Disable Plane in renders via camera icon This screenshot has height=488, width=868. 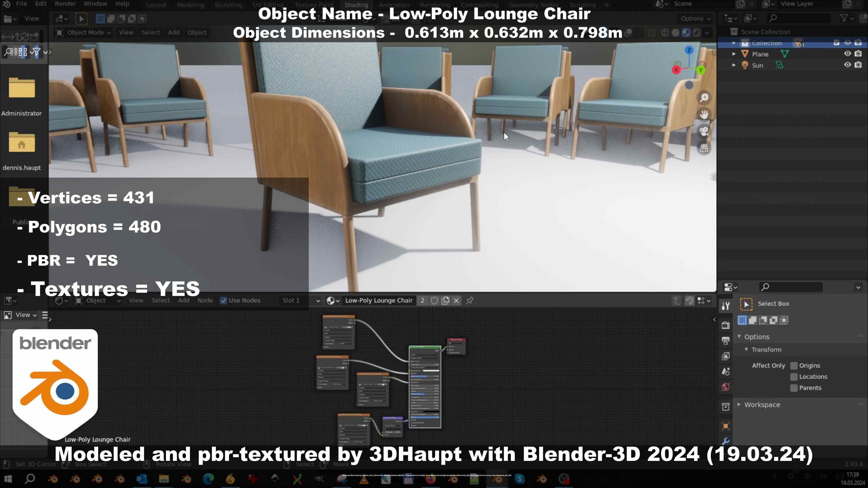858,54
